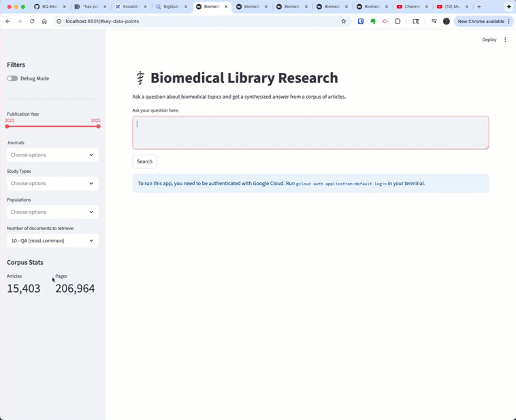Reload the page with the refresh icon
The image size is (516, 420).
pos(32,21)
